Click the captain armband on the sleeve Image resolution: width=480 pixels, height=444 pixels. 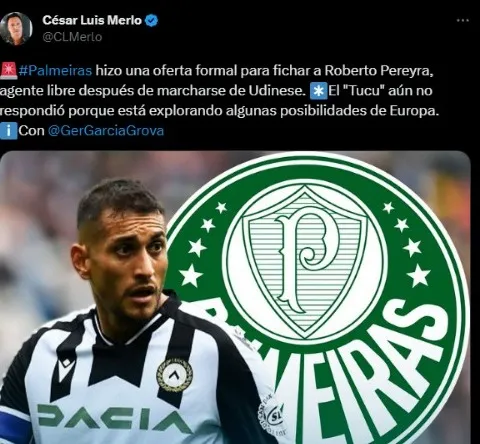13,427
